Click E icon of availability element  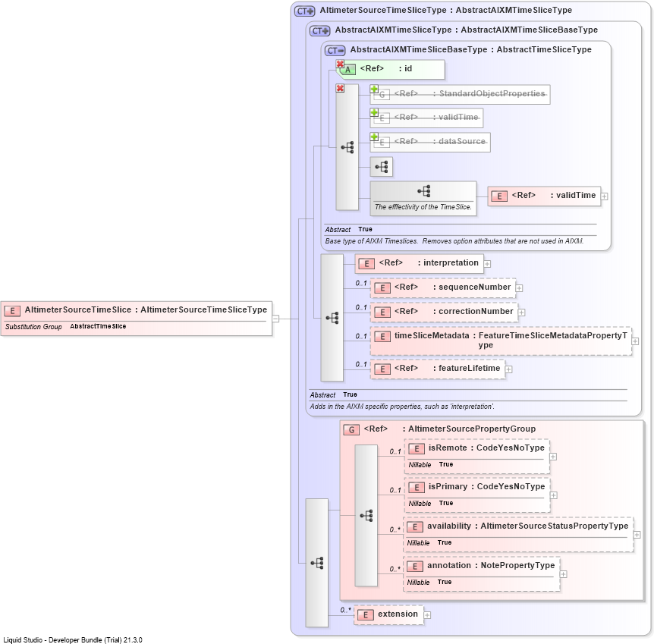tap(414, 526)
